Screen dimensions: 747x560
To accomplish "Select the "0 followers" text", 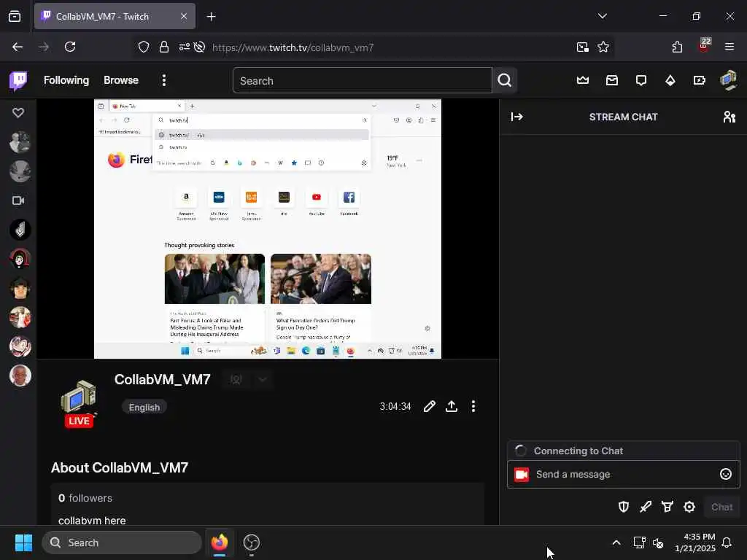I will click(x=85, y=498).
